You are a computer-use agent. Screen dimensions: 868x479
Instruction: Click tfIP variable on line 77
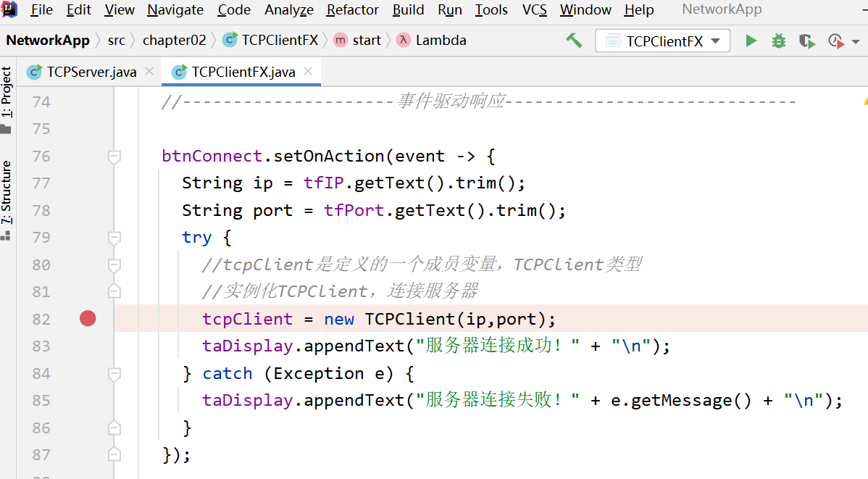point(323,183)
